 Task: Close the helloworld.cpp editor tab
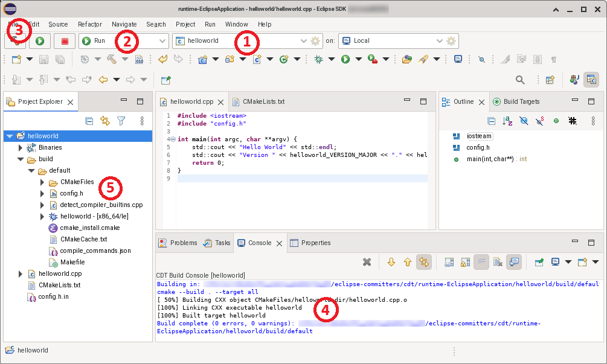[220, 102]
